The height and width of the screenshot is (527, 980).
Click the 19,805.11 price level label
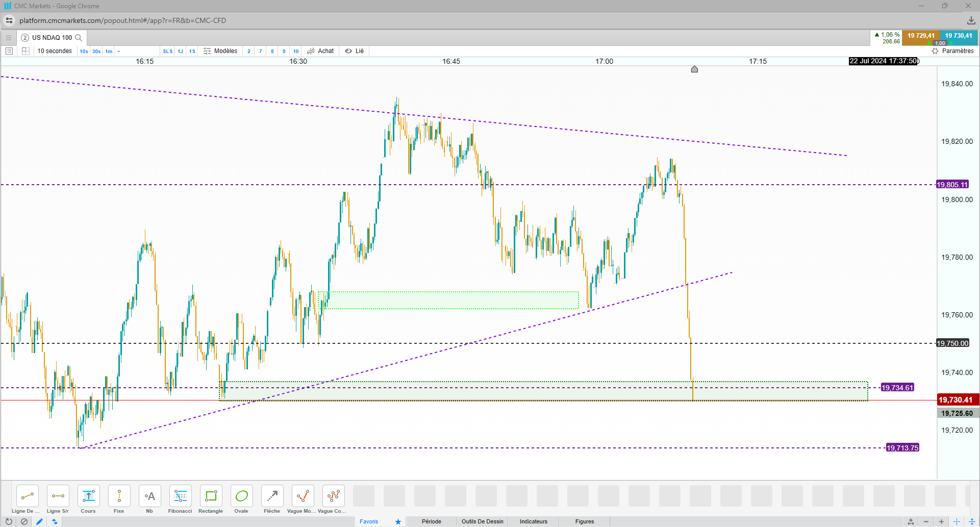pos(952,185)
